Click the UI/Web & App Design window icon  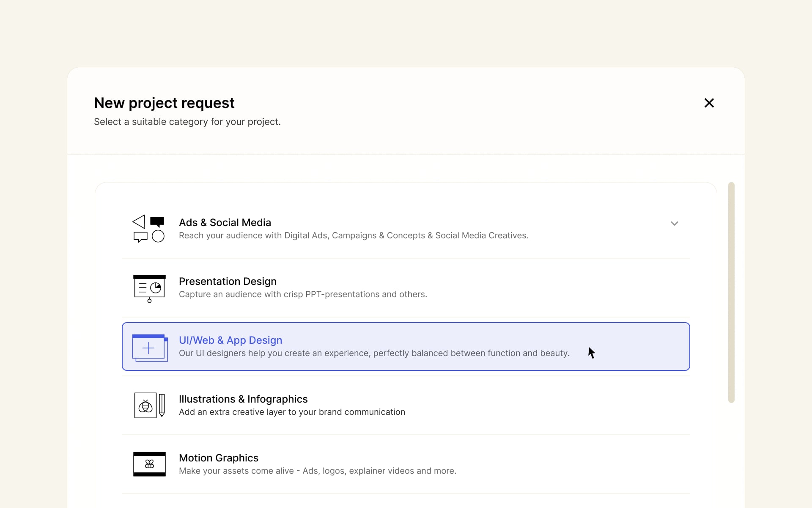tap(150, 348)
